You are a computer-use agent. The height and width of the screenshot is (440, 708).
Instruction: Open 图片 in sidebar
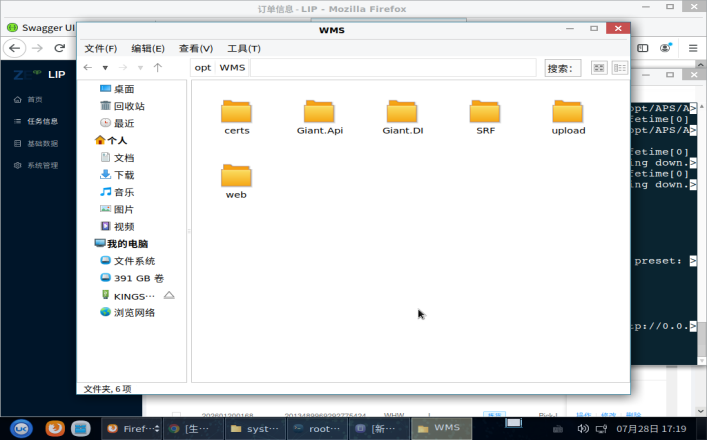coord(117,209)
